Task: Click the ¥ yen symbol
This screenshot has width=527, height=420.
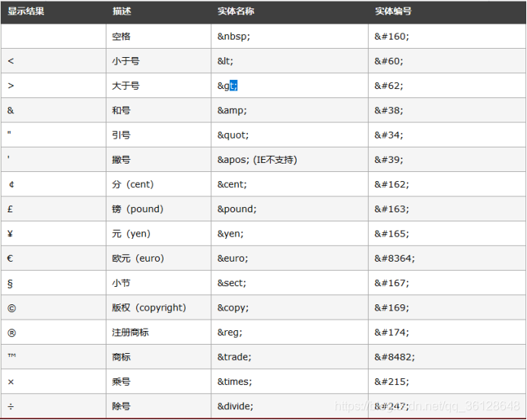Action: coord(10,234)
